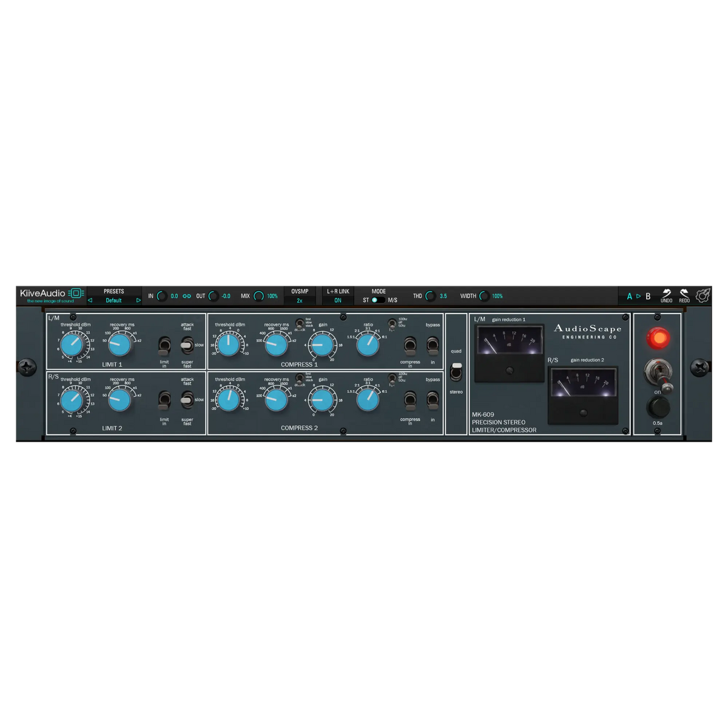Click COMPRESS 2 recovery ms knob
The height and width of the screenshot is (728, 728).
click(x=276, y=399)
